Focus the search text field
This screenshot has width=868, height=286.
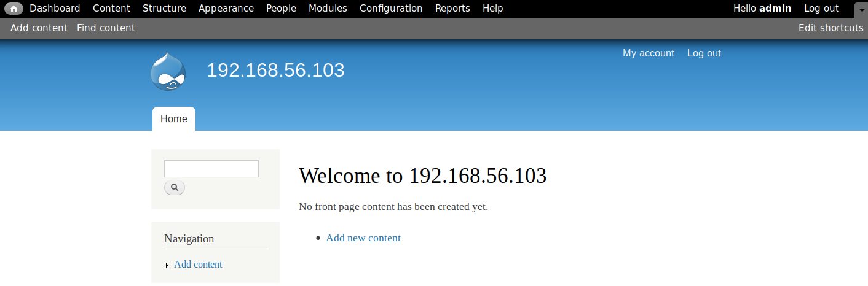coord(211,169)
